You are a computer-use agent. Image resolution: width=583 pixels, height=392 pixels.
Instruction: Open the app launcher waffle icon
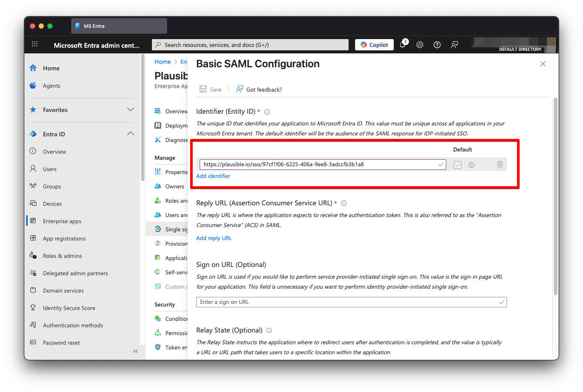click(x=35, y=44)
